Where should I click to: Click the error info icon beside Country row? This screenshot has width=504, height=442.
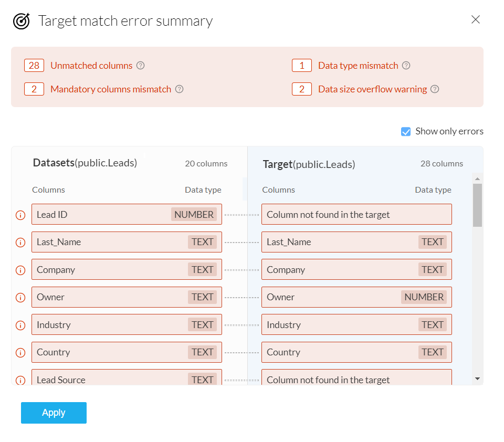click(x=20, y=353)
